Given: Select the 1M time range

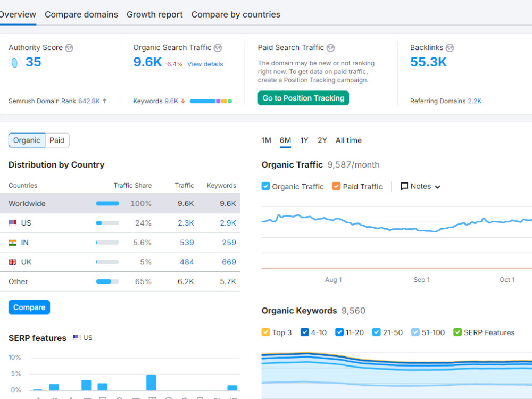Looking at the screenshot, I should point(267,140).
